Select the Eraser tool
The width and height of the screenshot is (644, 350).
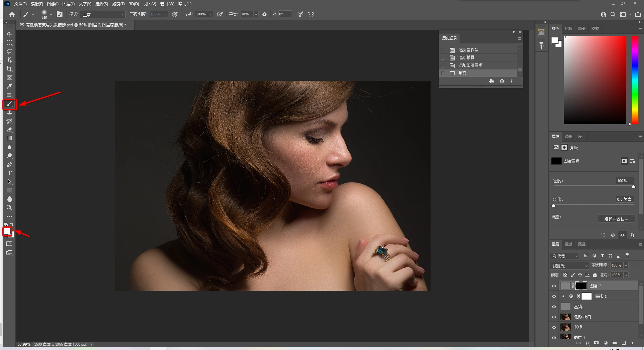[9, 130]
